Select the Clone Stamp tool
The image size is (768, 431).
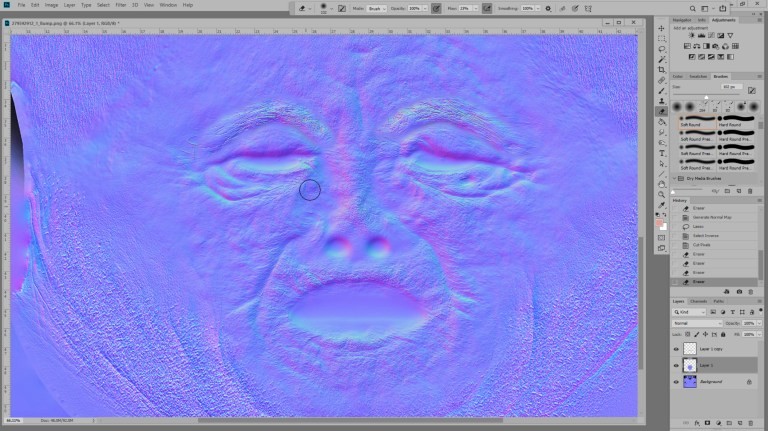click(662, 101)
